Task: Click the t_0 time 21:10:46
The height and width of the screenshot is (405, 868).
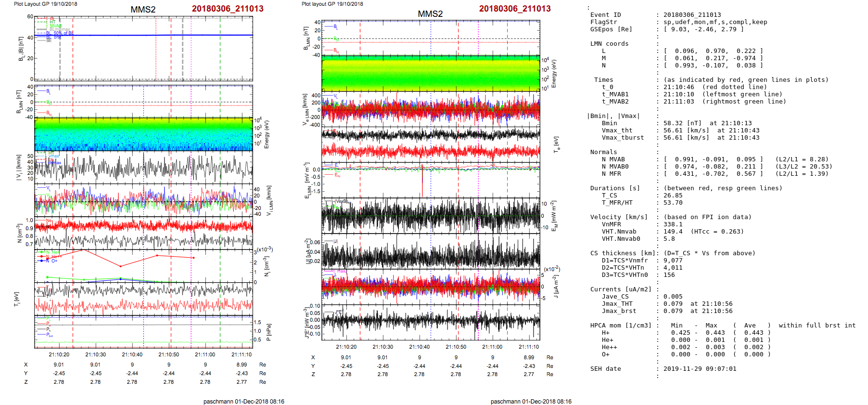Action: [678, 87]
